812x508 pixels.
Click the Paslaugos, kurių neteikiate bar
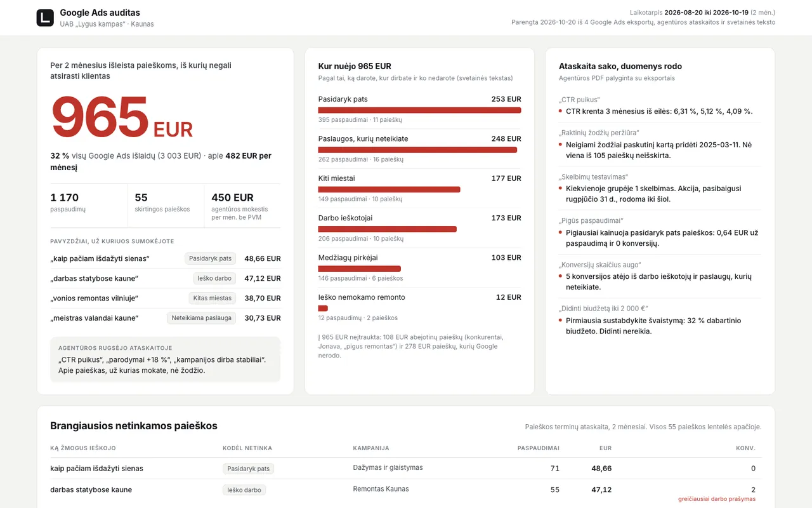coord(417,150)
